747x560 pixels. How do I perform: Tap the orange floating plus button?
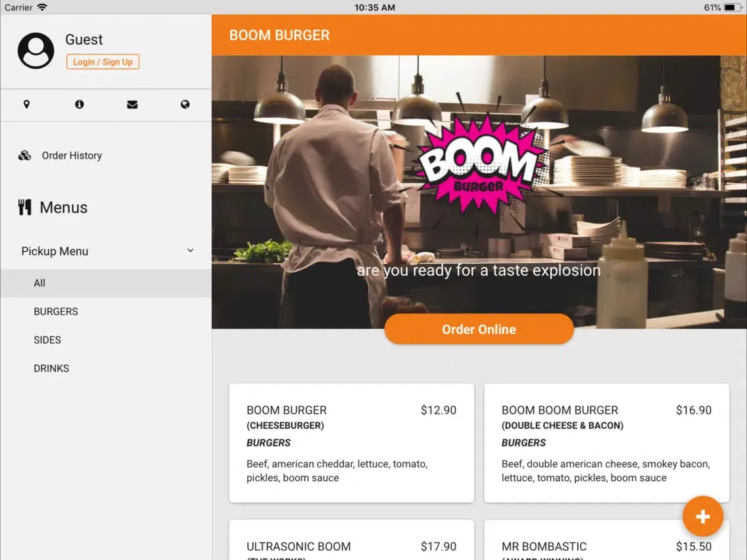703,516
